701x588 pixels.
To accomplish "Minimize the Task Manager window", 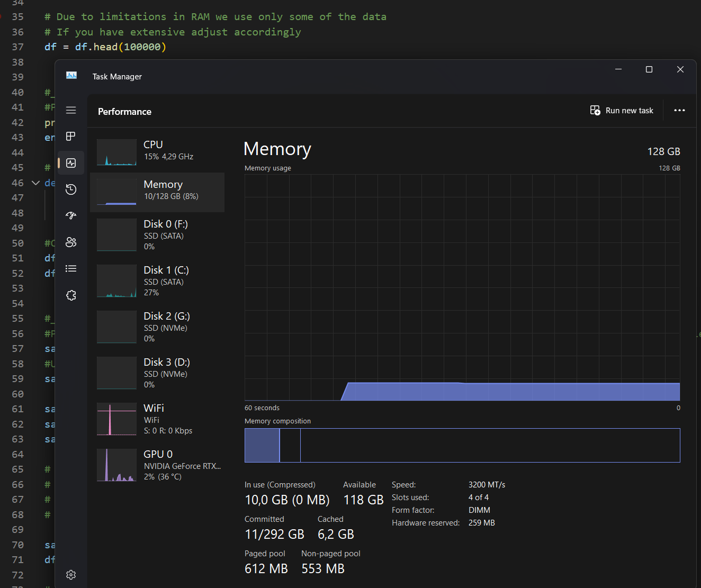I will coord(618,69).
